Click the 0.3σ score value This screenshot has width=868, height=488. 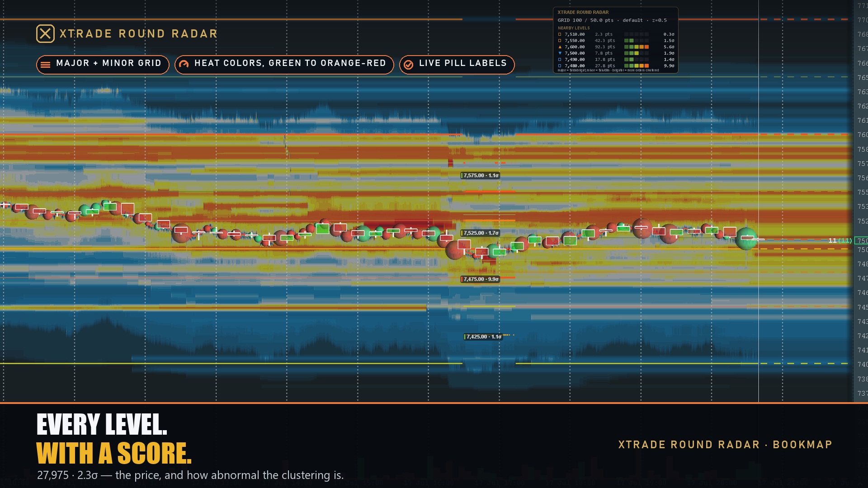pos(669,34)
